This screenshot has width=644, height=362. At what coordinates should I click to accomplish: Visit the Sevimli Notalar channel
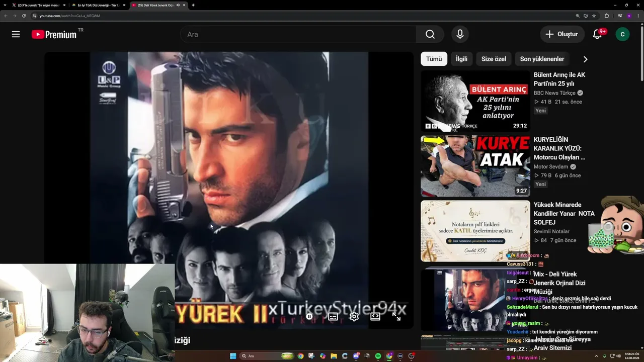pyautogui.click(x=551, y=232)
